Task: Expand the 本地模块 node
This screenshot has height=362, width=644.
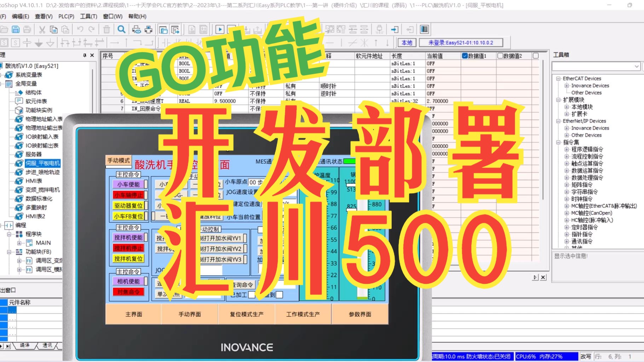Action: click(x=567, y=107)
